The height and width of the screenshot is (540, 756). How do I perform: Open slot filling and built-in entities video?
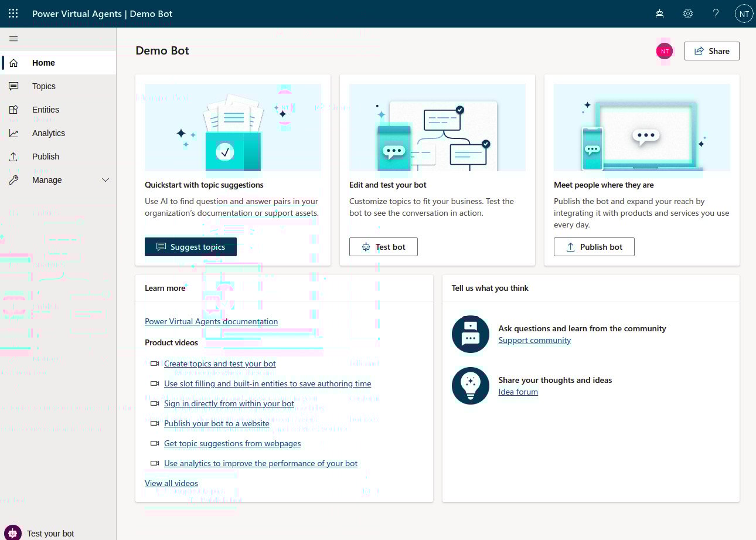coord(267,383)
